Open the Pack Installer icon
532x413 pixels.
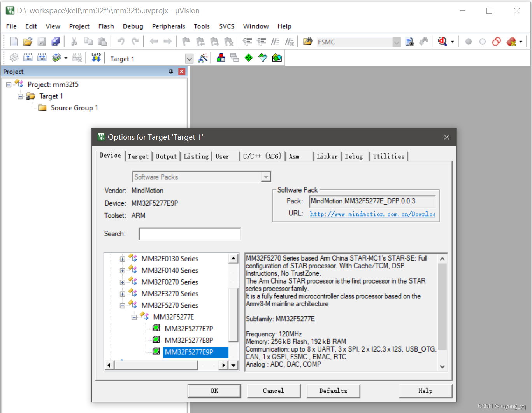point(277,58)
